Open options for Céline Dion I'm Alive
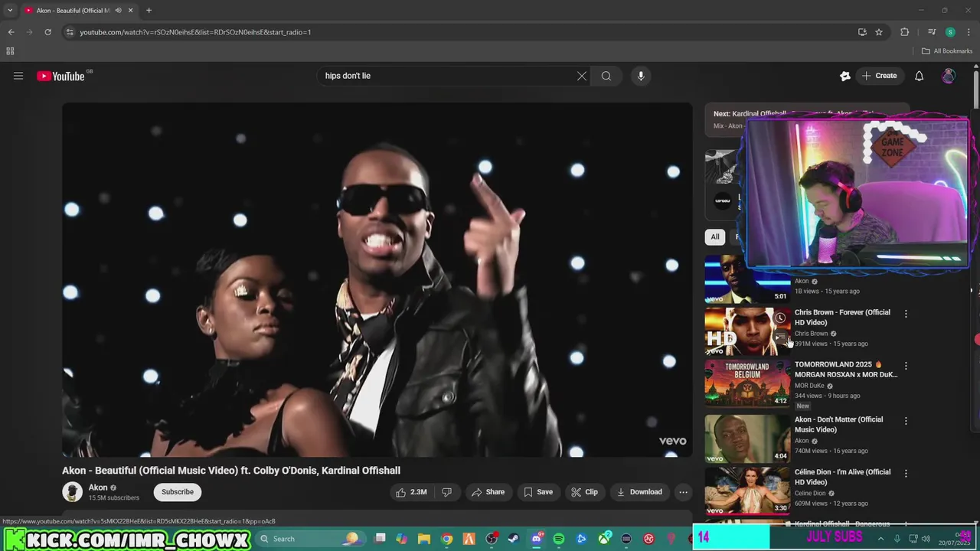 [906, 473]
